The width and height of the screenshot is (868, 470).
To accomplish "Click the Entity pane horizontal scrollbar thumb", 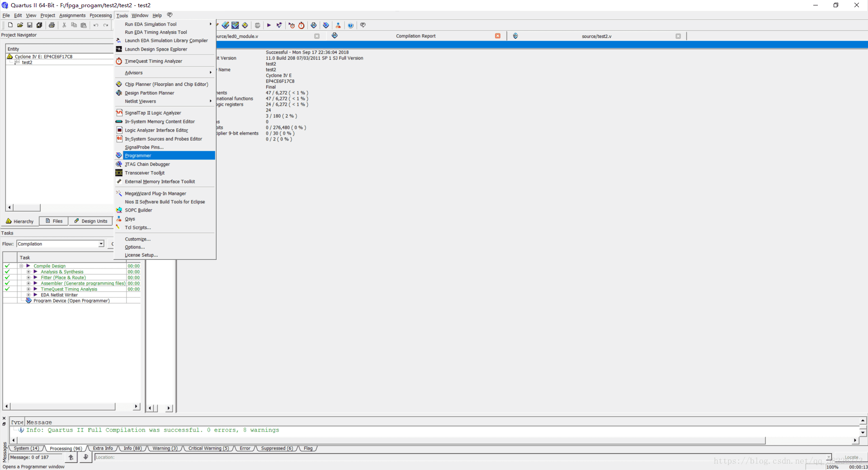I will click(27, 207).
